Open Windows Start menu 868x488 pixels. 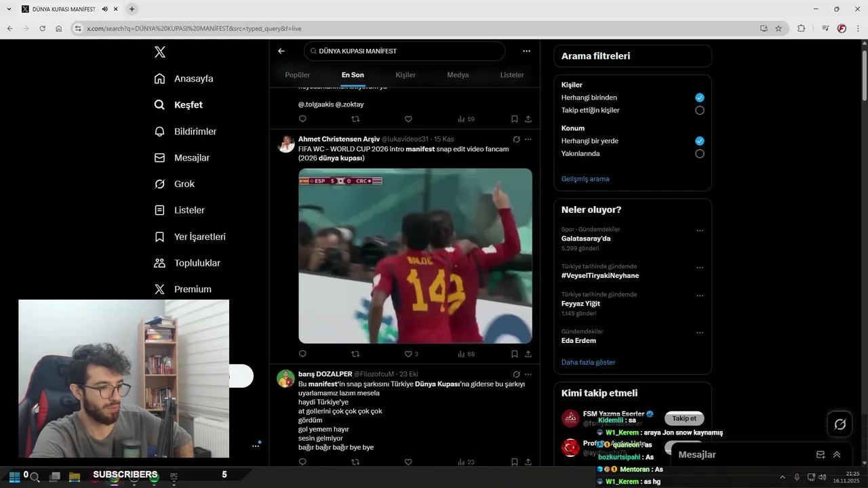14,476
